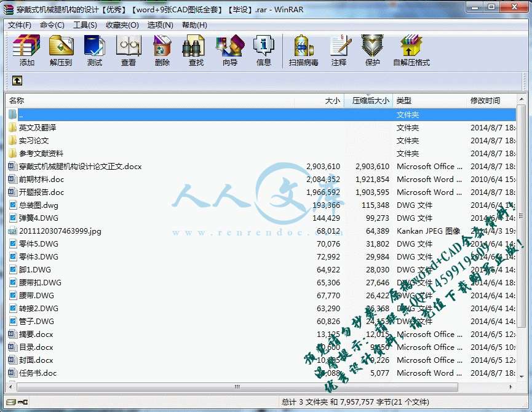The image size is (532, 412).
Task: Click vertical scrollbar up arrow
Action: (x=521, y=99)
